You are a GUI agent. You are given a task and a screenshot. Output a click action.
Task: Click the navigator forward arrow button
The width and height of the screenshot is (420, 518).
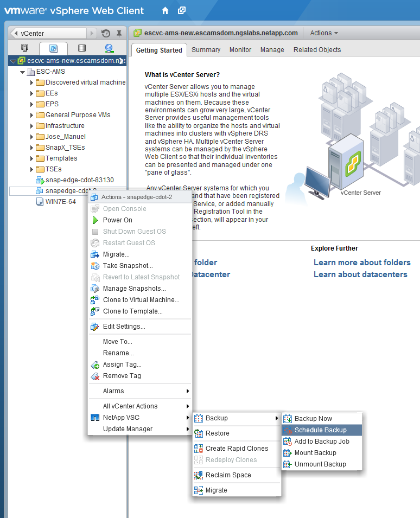tap(92, 34)
